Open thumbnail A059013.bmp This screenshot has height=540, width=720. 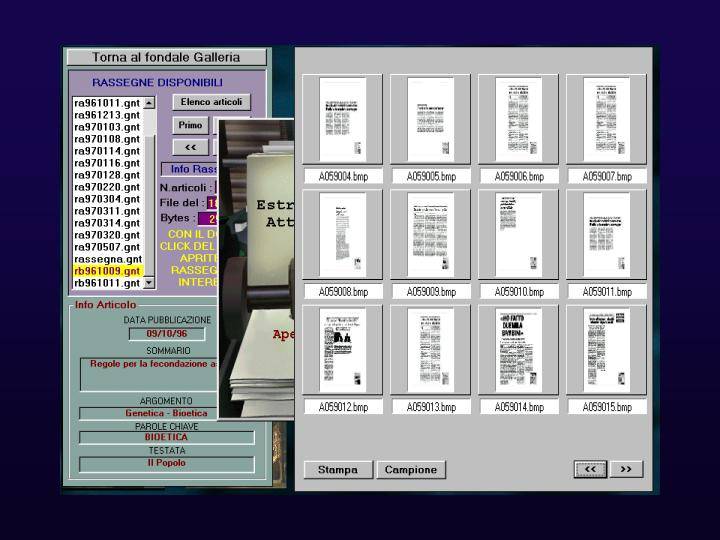click(431, 350)
